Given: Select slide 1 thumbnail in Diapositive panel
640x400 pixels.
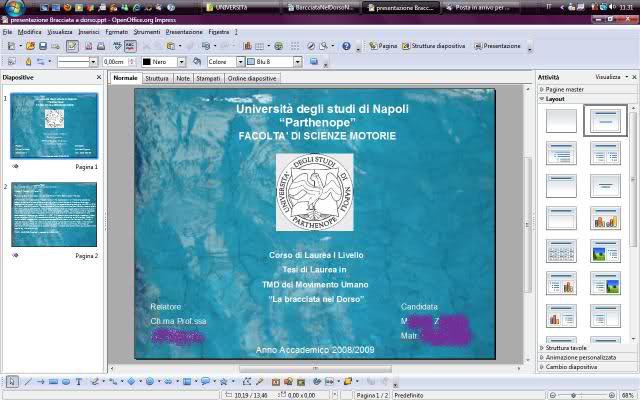Looking at the screenshot, I should click(x=54, y=126).
